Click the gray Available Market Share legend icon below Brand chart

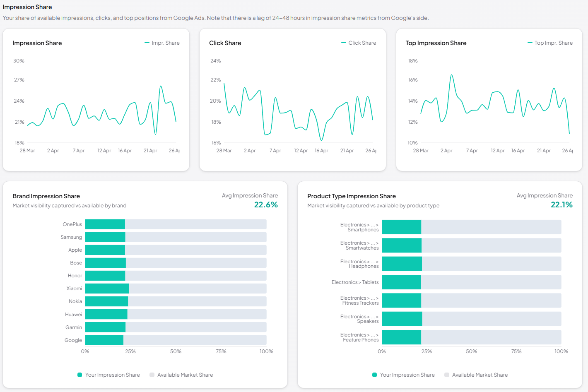[x=152, y=375]
